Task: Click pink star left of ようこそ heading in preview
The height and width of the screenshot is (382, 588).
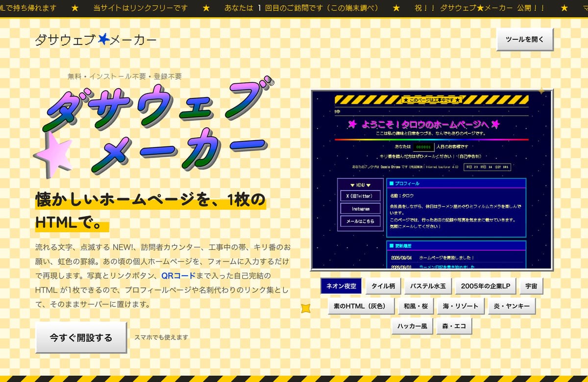Action: tap(352, 124)
